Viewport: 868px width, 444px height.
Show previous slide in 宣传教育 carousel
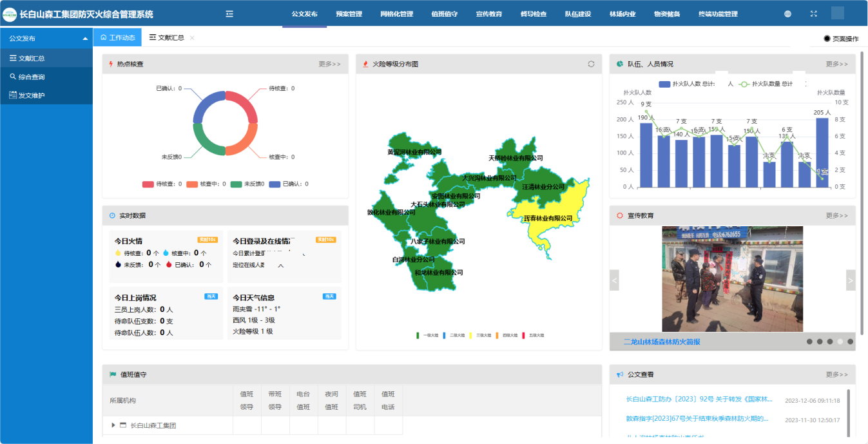pos(615,280)
